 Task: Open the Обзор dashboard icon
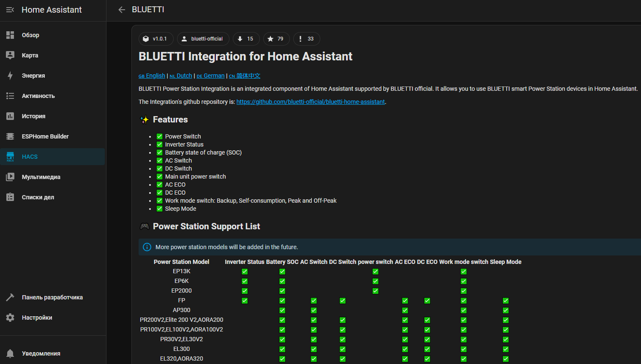(x=10, y=35)
